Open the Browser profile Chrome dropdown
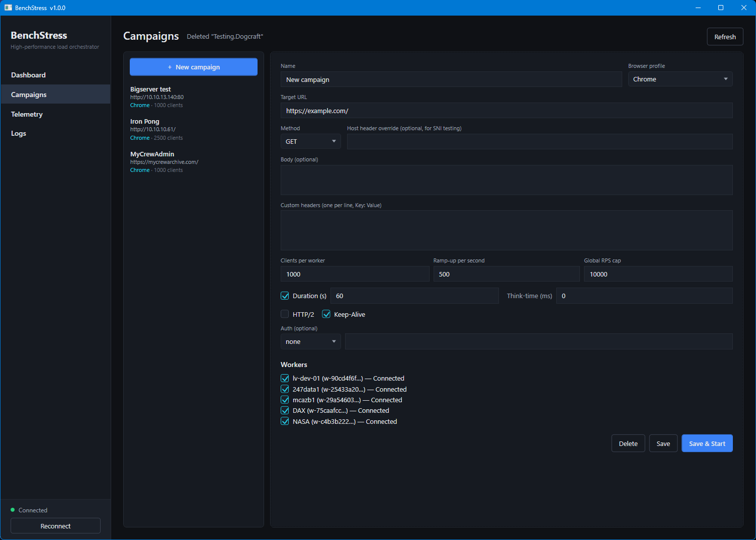756x540 pixels. click(x=680, y=79)
